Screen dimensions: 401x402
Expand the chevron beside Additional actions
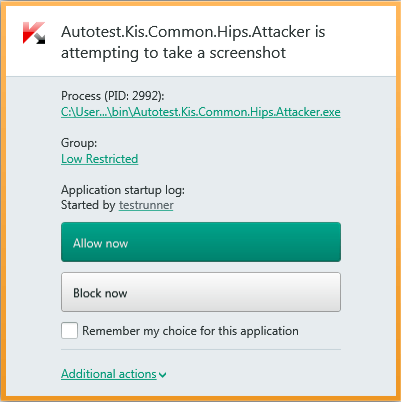click(163, 375)
